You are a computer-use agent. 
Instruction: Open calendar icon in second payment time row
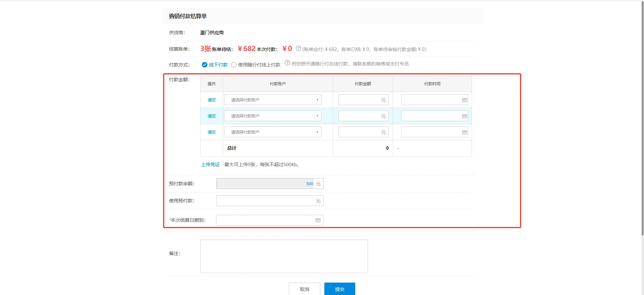pyautogui.click(x=464, y=116)
